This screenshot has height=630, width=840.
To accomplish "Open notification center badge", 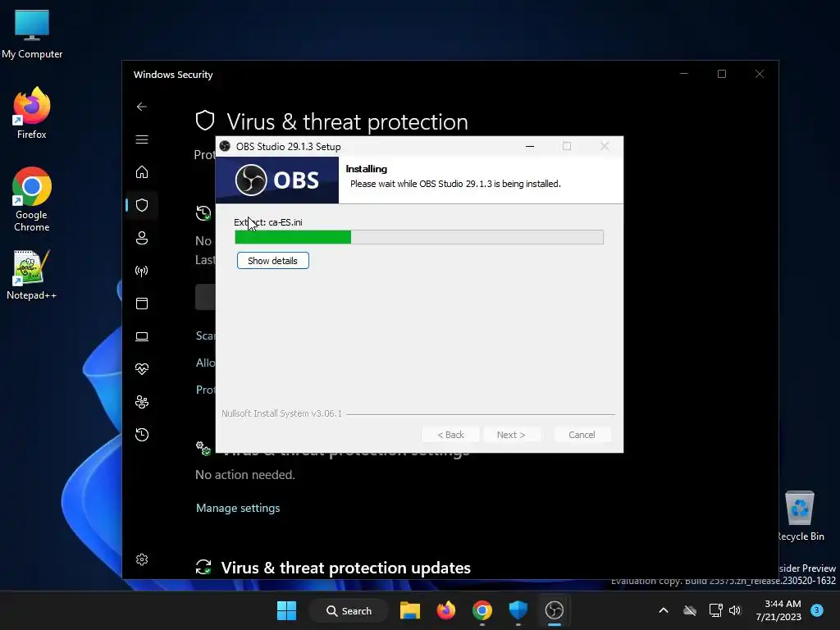I will point(817,609).
